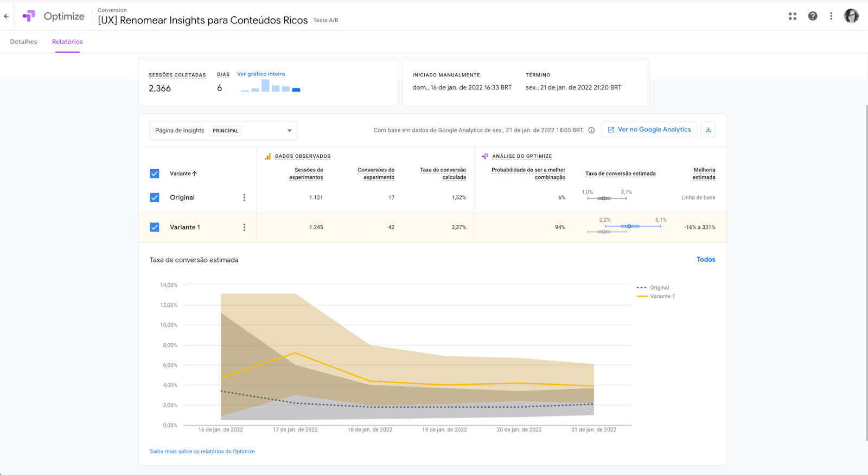The image size is (868, 475).
Task: Open the Google apps grid icon
Action: (793, 16)
